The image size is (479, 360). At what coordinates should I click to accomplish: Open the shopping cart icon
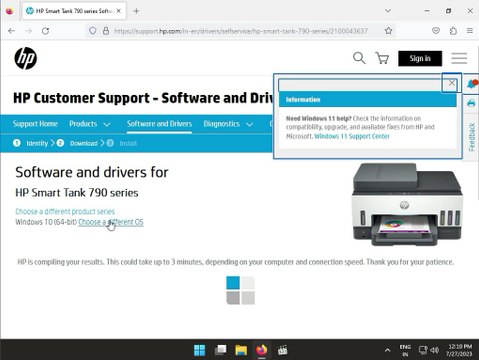[x=382, y=58]
